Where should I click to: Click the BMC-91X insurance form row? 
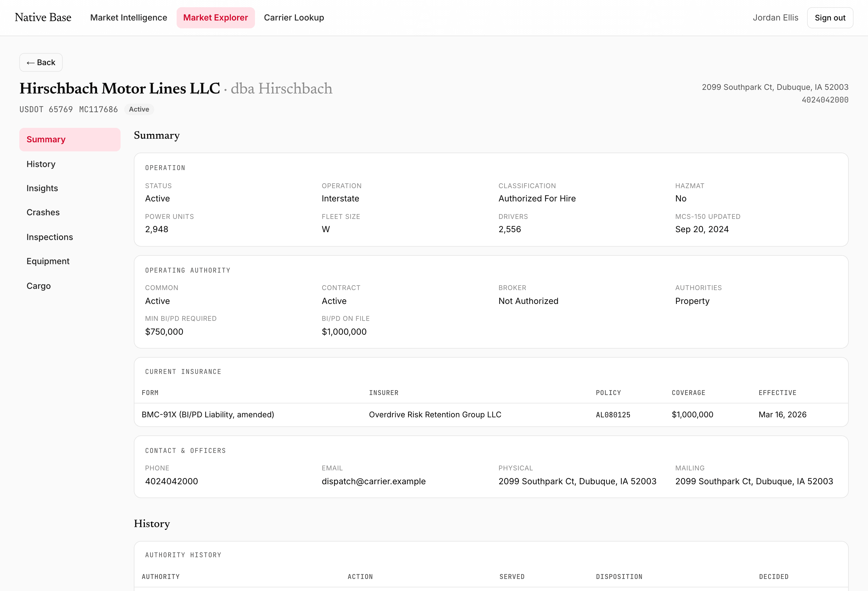pyautogui.click(x=491, y=415)
